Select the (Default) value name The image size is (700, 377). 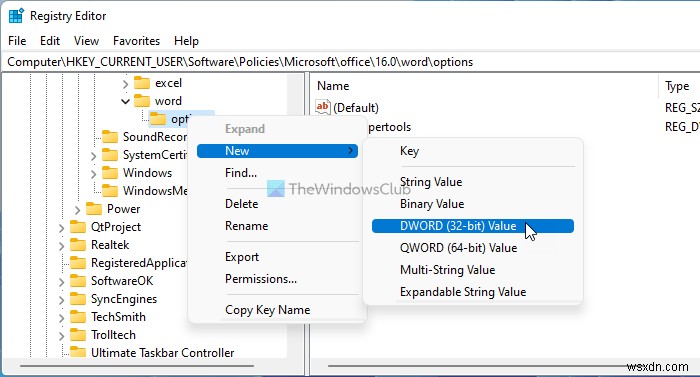click(356, 108)
